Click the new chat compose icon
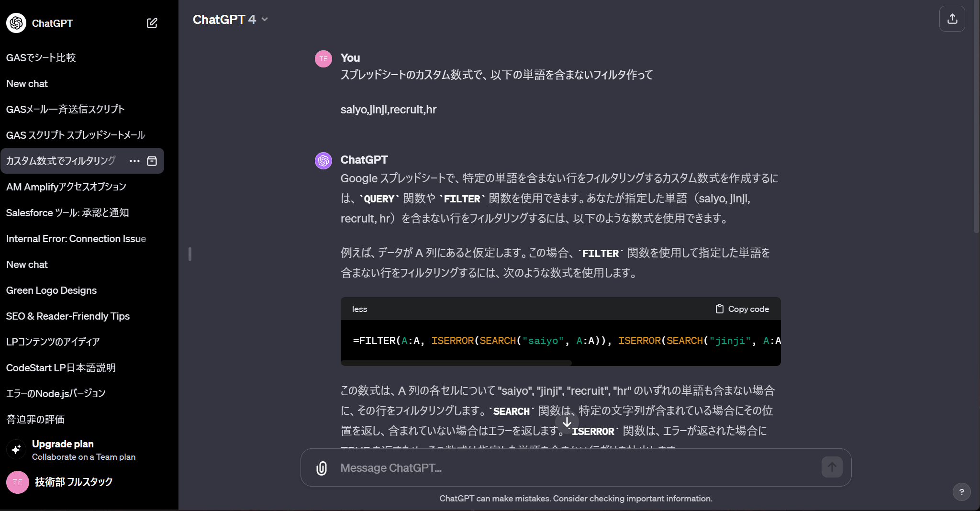980x511 pixels. tap(152, 23)
